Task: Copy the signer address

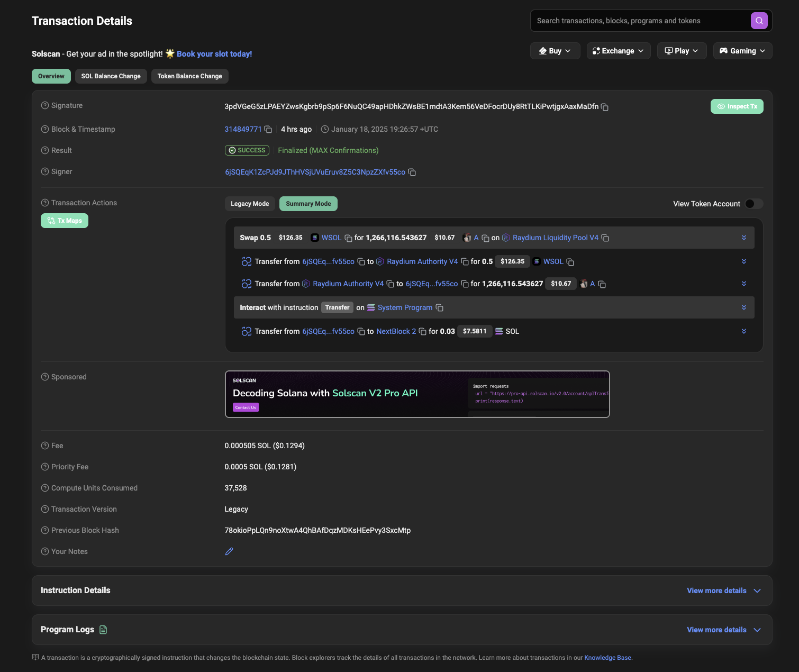Action: 412,172
